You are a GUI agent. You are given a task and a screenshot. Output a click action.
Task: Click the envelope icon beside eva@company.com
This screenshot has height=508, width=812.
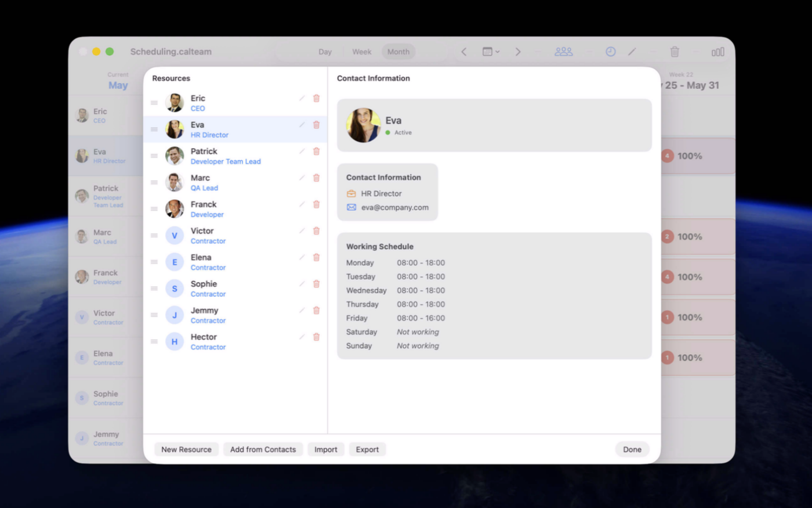(x=351, y=207)
